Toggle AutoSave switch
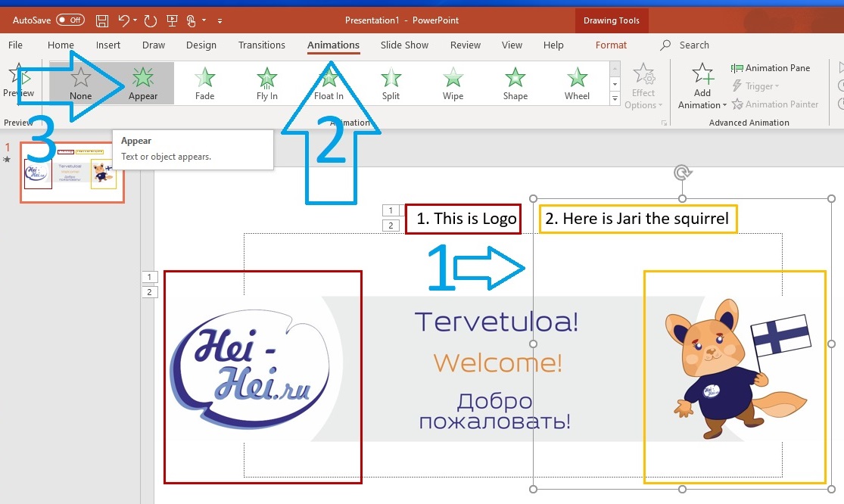844x504 pixels. (x=70, y=20)
